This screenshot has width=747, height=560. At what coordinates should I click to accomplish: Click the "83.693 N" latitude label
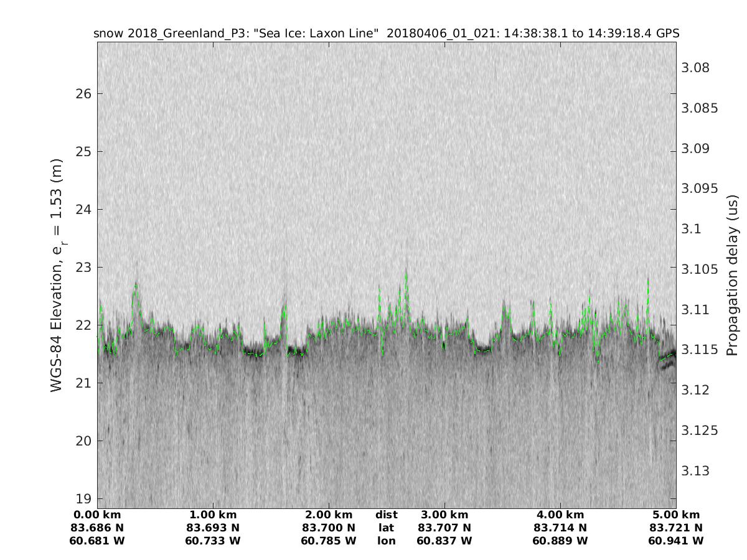(x=213, y=528)
